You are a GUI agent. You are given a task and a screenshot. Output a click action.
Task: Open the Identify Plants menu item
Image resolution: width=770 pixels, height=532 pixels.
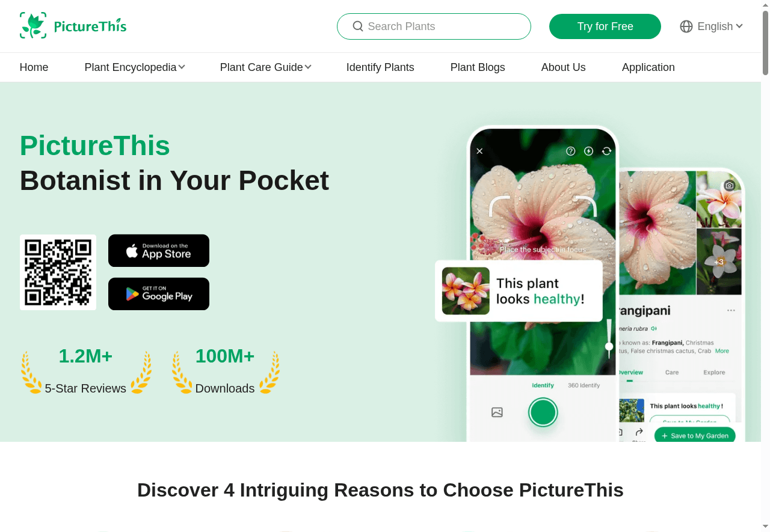pyautogui.click(x=380, y=67)
